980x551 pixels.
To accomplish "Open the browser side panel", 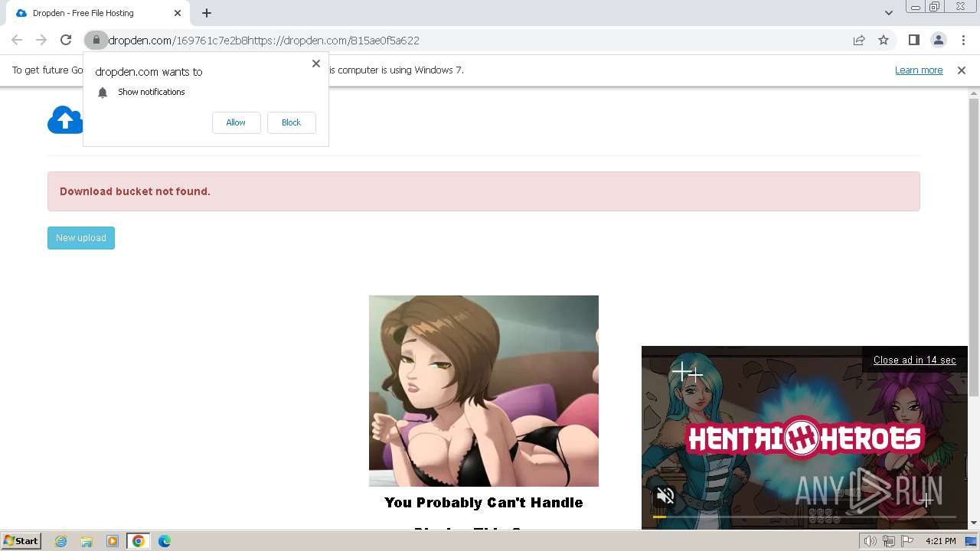I will click(x=913, y=41).
